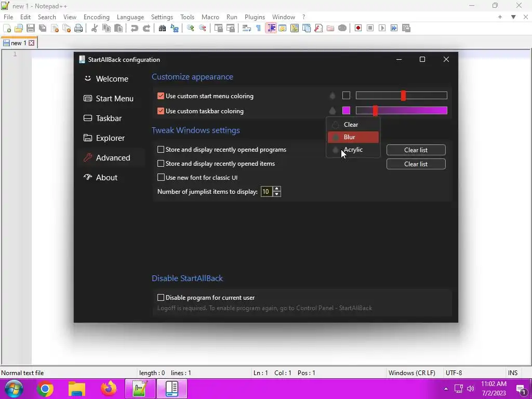Uncheck Use custom taskbar coloring
The image size is (532, 399).
click(161, 111)
